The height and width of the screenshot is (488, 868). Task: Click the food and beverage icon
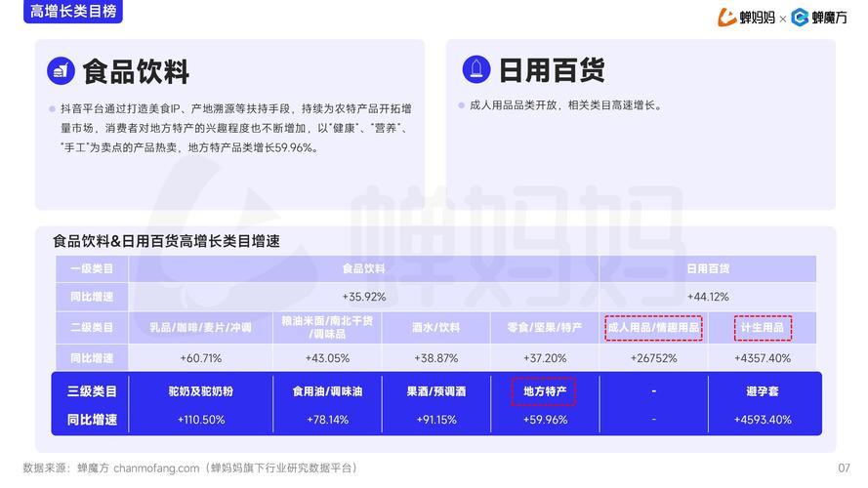click(61, 71)
